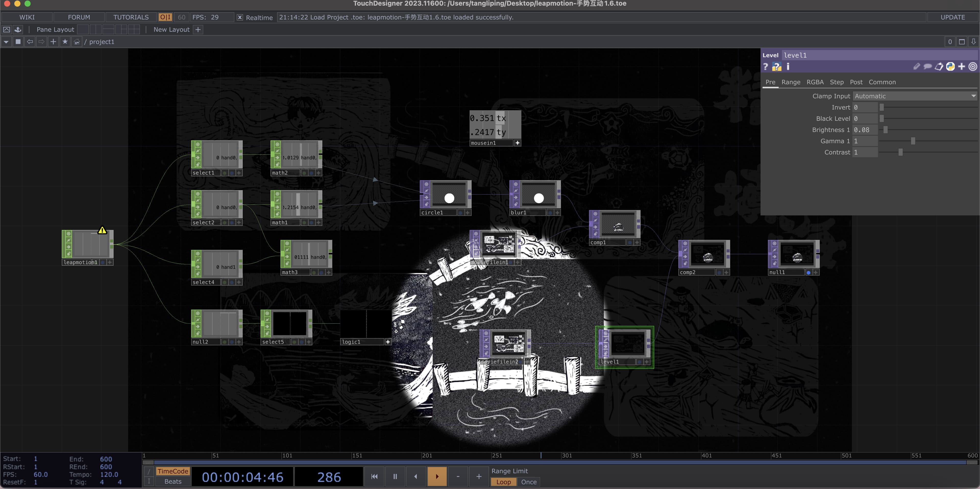Image resolution: width=980 pixels, height=489 pixels.
Task: Click the target circle icon in parameter header
Action: 972,67
